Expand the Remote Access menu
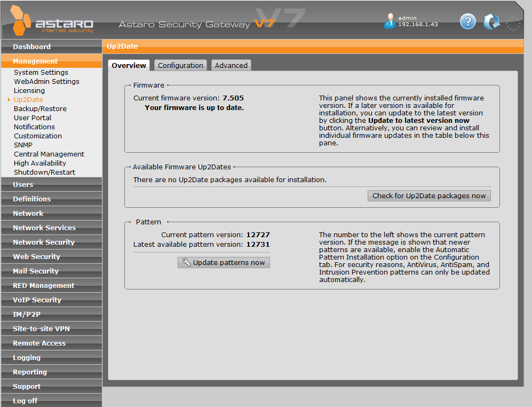This screenshot has height=407, width=532. 51,343
